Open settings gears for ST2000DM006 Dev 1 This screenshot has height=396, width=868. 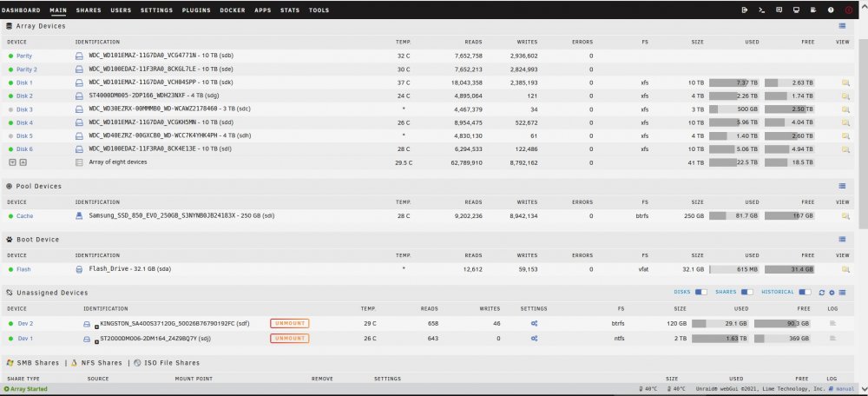tap(534, 339)
